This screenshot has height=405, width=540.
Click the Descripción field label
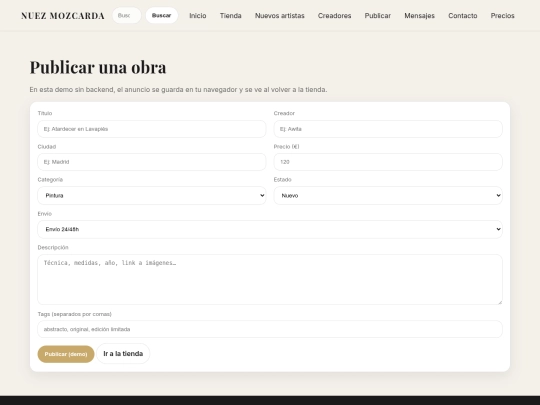click(53, 247)
